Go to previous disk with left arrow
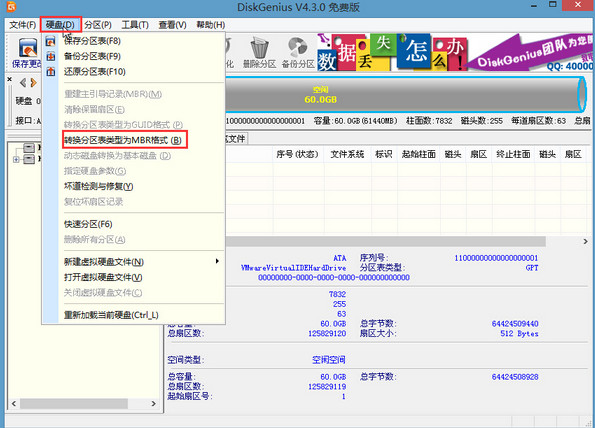The image size is (595, 428). click(23, 82)
